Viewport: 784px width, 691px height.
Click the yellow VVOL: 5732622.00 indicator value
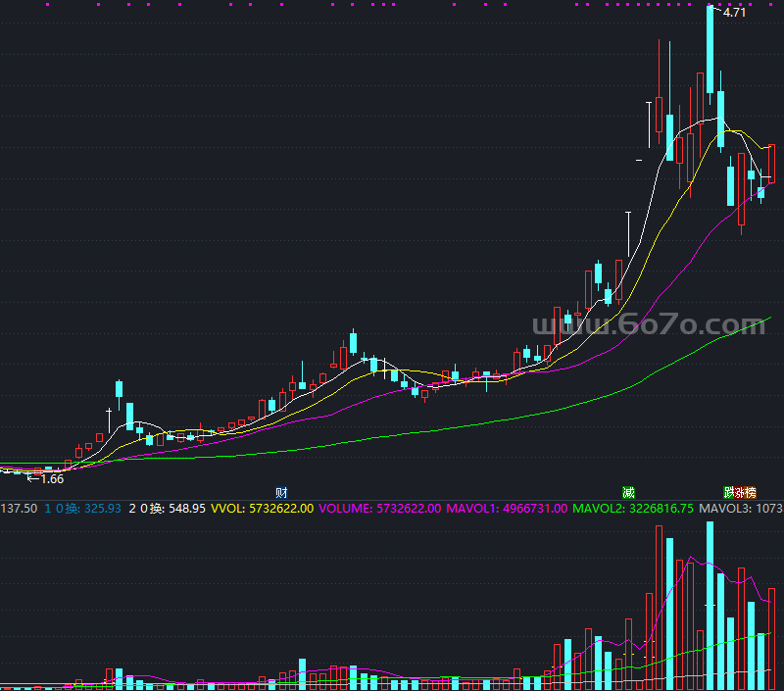(263, 509)
